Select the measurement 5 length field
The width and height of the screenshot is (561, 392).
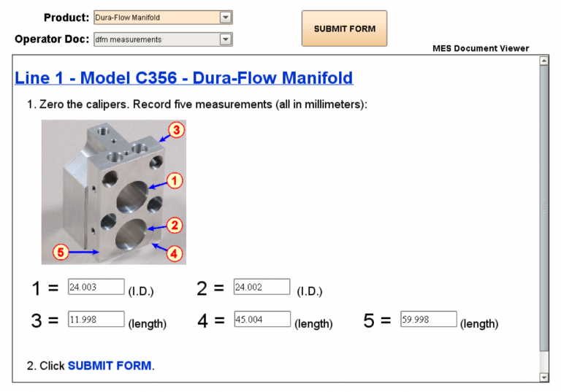coord(429,320)
